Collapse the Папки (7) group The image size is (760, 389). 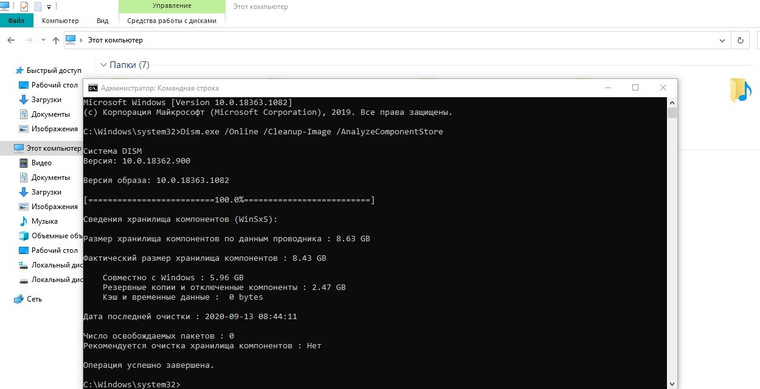tap(103, 64)
